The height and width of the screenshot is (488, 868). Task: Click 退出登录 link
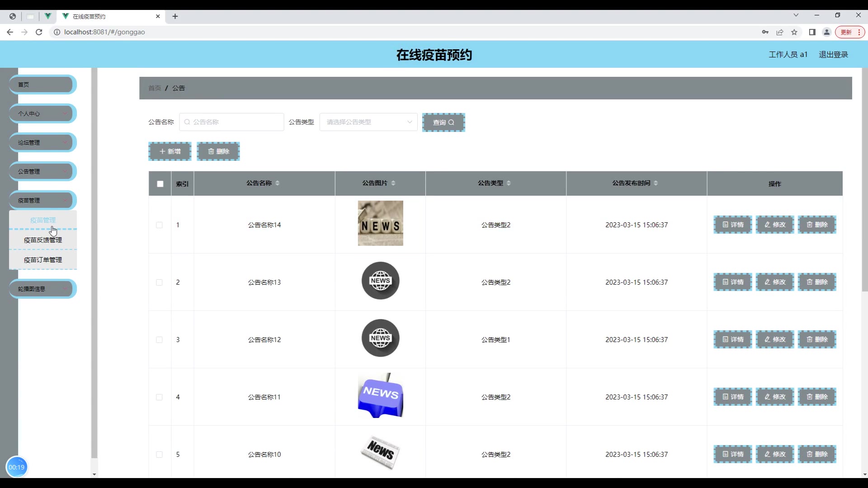833,54
